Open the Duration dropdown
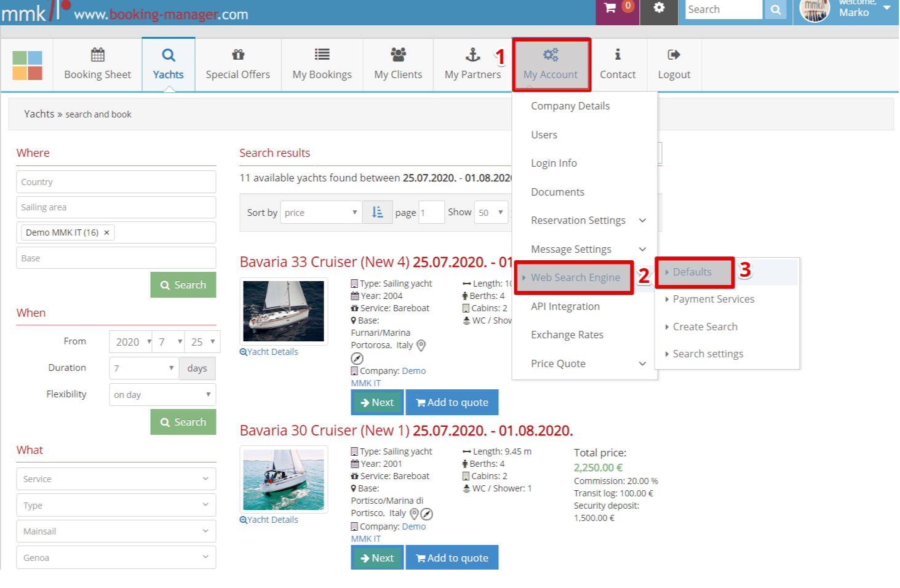Image resolution: width=900 pixels, height=588 pixels. click(144, 368)
